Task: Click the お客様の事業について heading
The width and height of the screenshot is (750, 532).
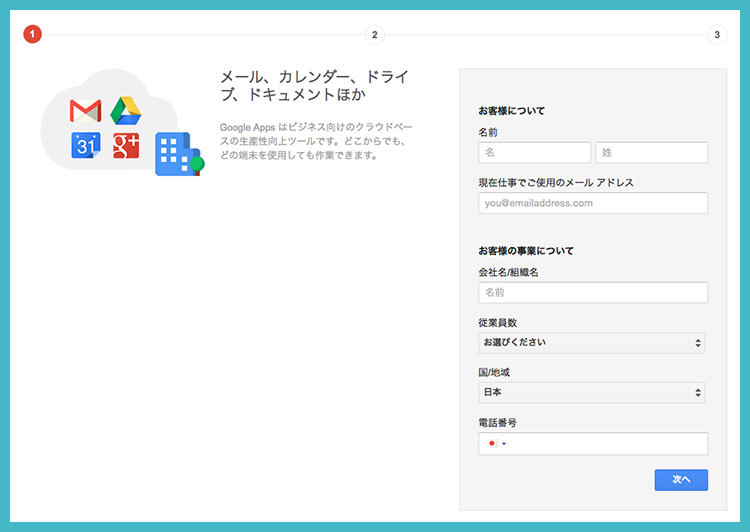Action: pyautogui.click(x=526, y=251)
